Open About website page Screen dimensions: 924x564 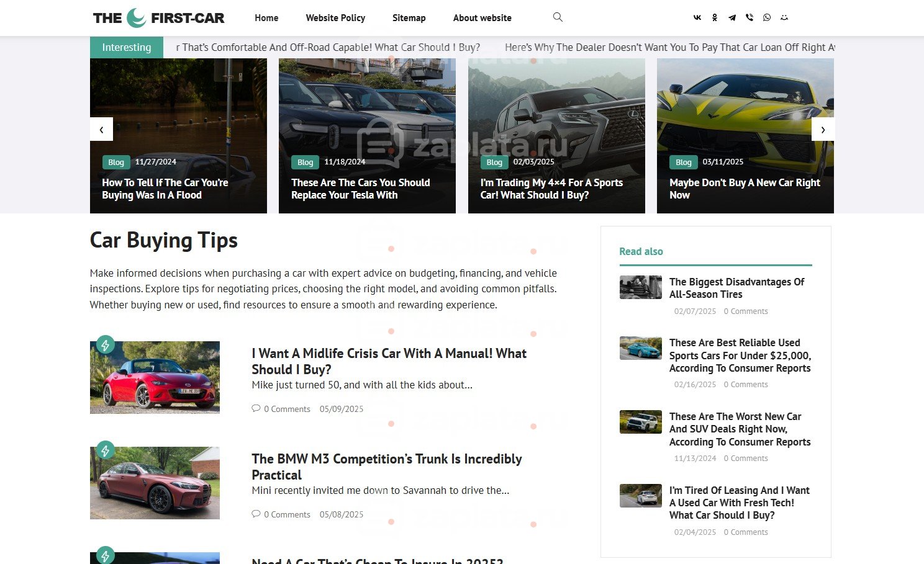[482, 18]
